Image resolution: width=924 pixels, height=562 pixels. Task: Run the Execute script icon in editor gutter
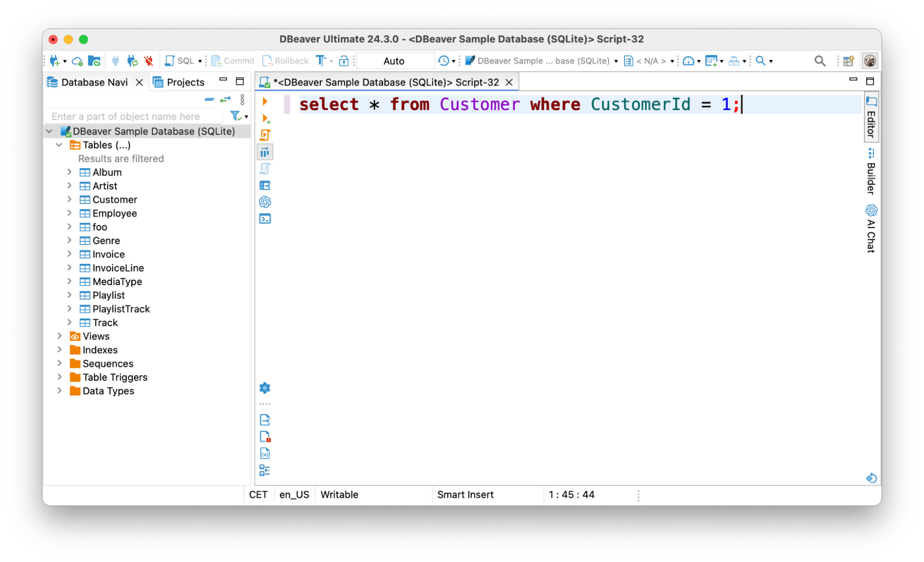(x=265, y=135)
